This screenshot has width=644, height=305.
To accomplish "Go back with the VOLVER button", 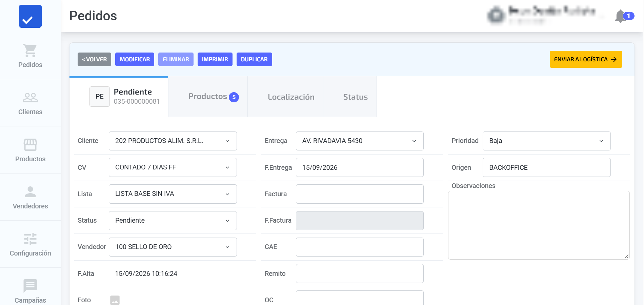I will point(94,59).
